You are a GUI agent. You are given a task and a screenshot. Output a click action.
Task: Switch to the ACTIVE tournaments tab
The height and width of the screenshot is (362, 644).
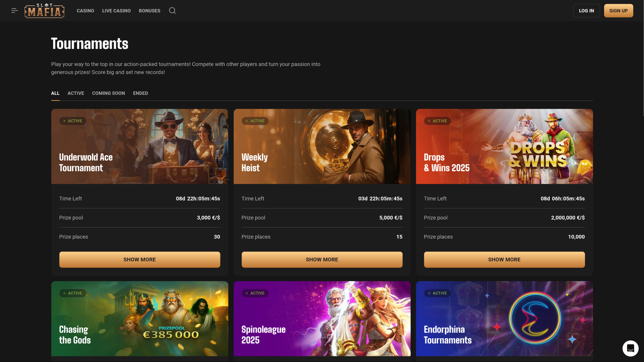point(75,93)
